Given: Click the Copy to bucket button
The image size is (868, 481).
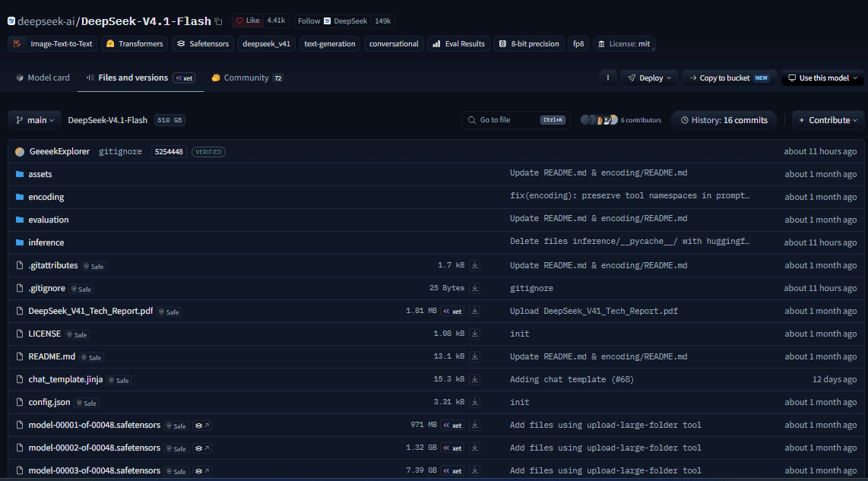Looking at the screenshot, I should [729, 78].
